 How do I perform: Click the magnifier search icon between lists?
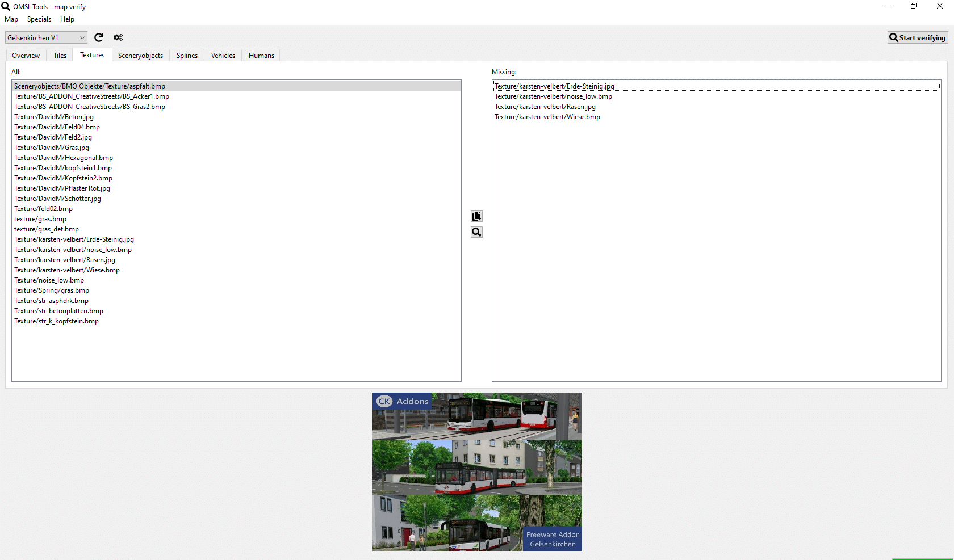pos(476,232)
